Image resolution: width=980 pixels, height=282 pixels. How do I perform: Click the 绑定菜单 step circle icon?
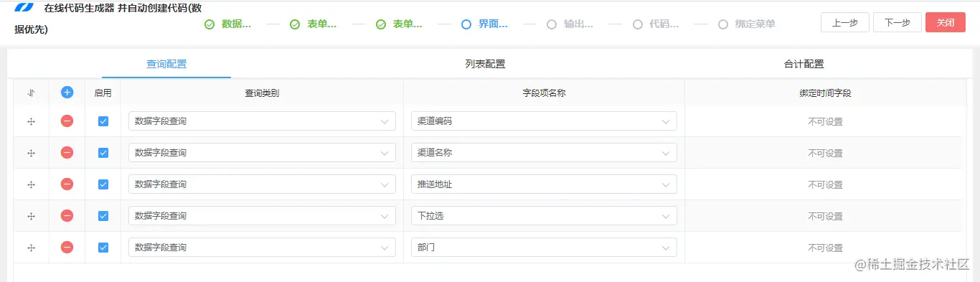click(723, 24)
